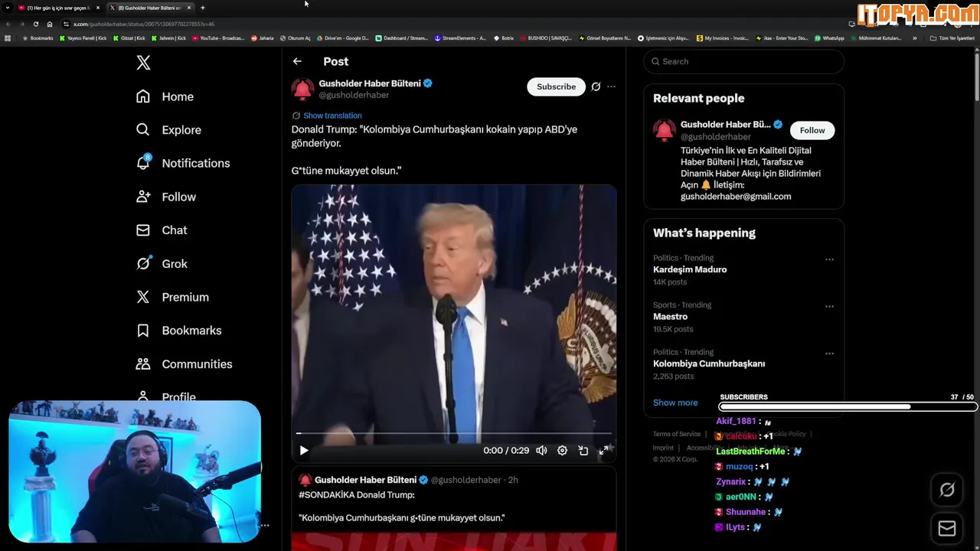Open the Kardeşim Maduro trend
This screenshot has height=551, width=980.
point(690,269)
